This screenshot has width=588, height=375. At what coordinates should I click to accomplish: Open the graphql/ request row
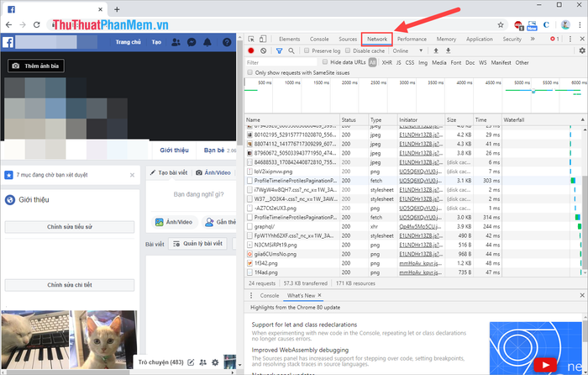[x=414, y=226]
